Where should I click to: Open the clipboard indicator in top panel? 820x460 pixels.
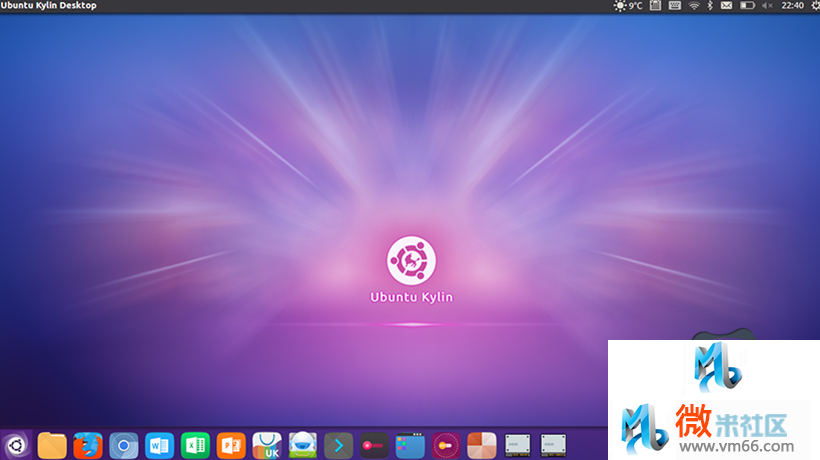pyautogui.click(x=655, y=6)
